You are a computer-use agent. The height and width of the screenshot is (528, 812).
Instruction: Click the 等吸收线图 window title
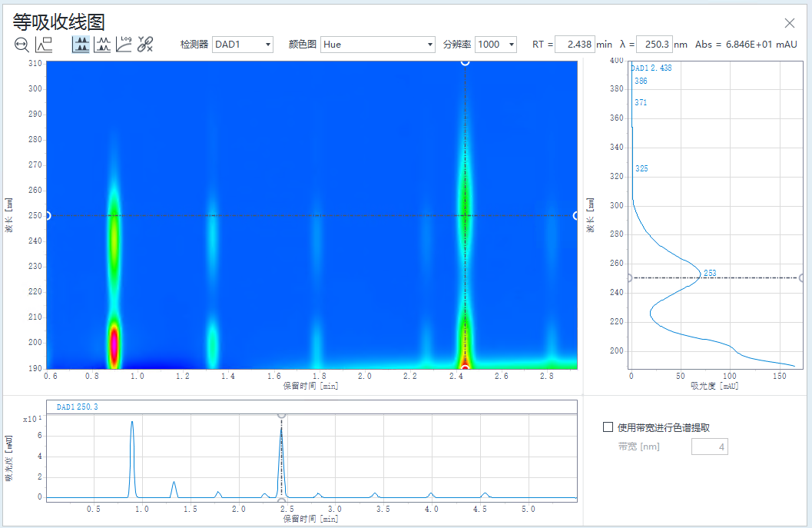click(x=58, y=22)
